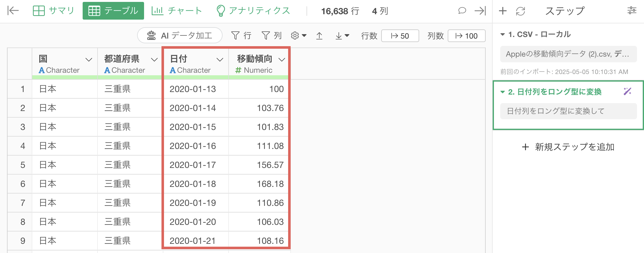The height and width of the screenshot is (253, 644).
Task: Click the magic wand icon on step 2
Action: point(627,91)
